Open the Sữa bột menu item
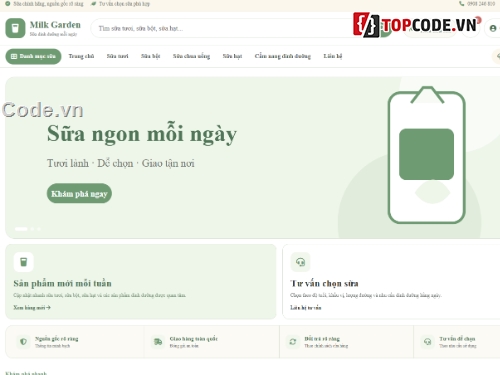This screenshot has width=500, height=375. (150, 56)
